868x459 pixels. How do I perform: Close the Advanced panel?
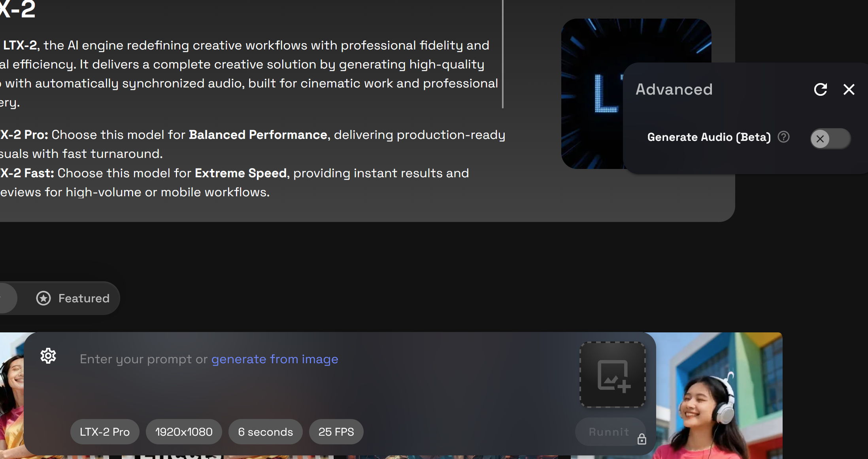pyautogui.click(x=849, y=89)
